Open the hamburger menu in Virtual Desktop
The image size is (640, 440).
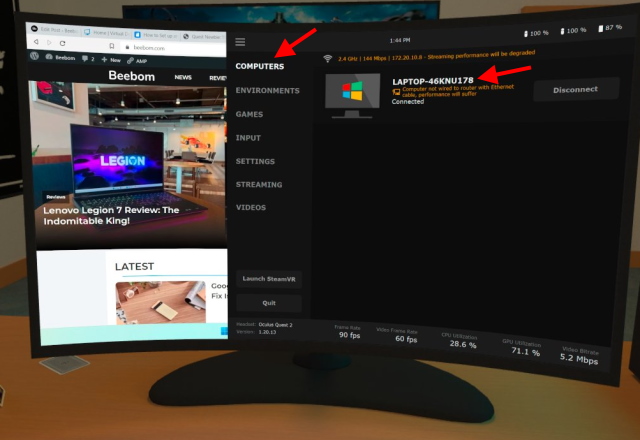(240, 42)
